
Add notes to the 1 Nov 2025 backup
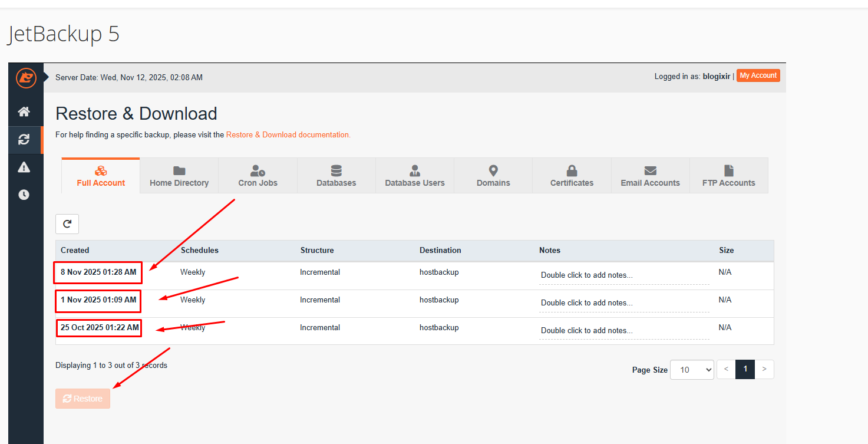[623, 303]
